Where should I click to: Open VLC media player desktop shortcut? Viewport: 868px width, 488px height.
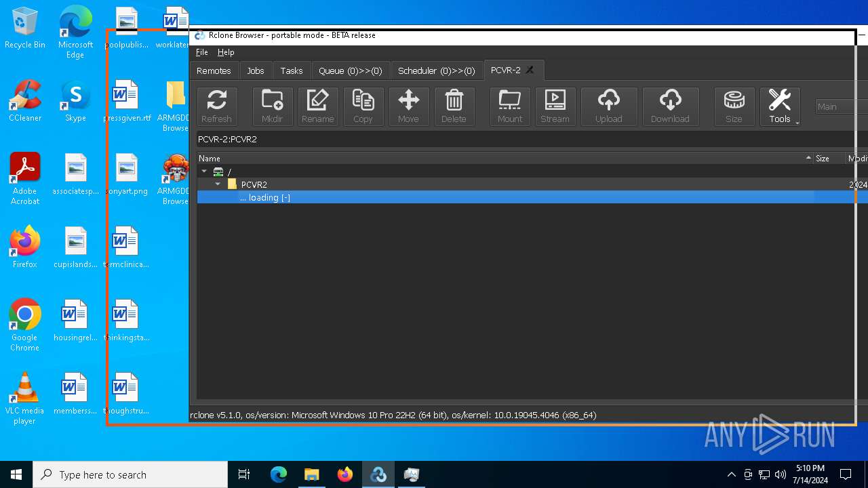pos(25,399)
